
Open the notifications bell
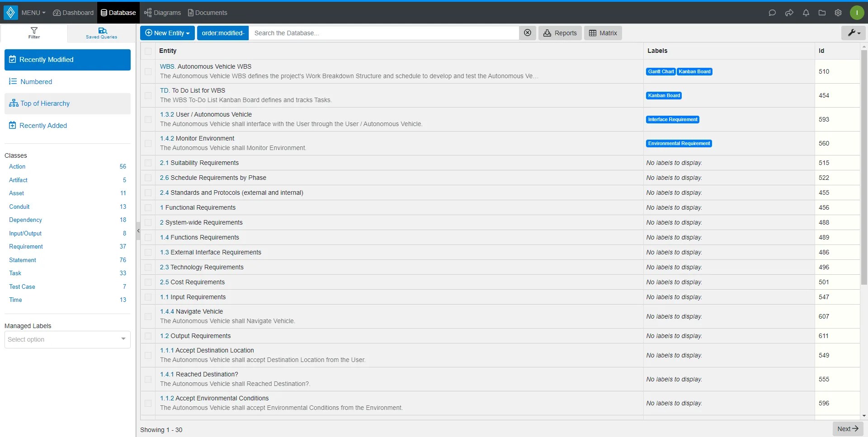(x=806, y=13)
